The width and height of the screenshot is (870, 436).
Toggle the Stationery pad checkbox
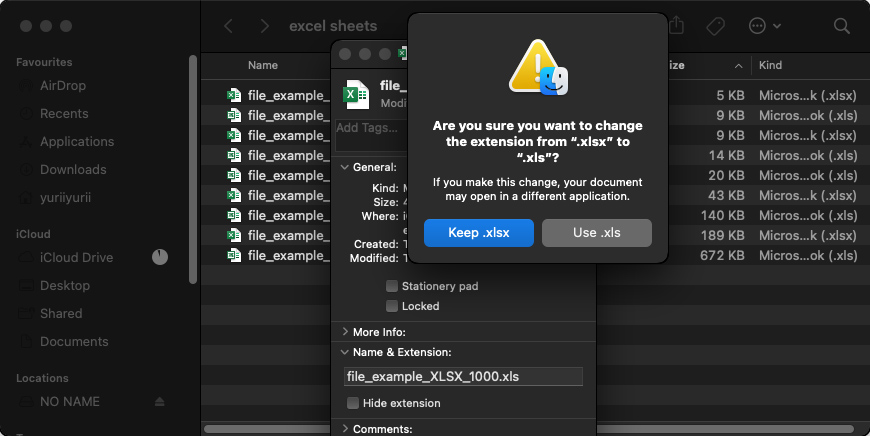pos(392,286)
